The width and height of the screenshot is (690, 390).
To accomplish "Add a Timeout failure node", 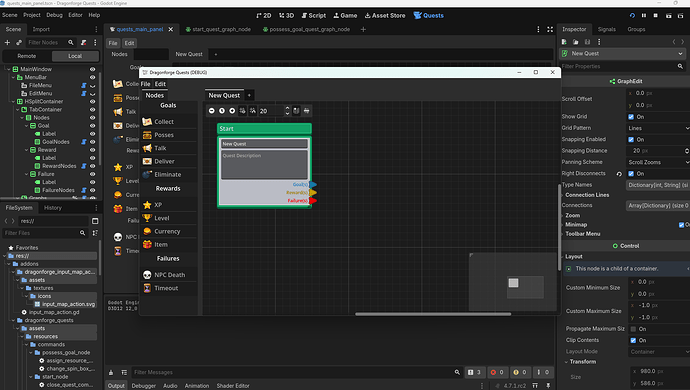I will point(169,288).
